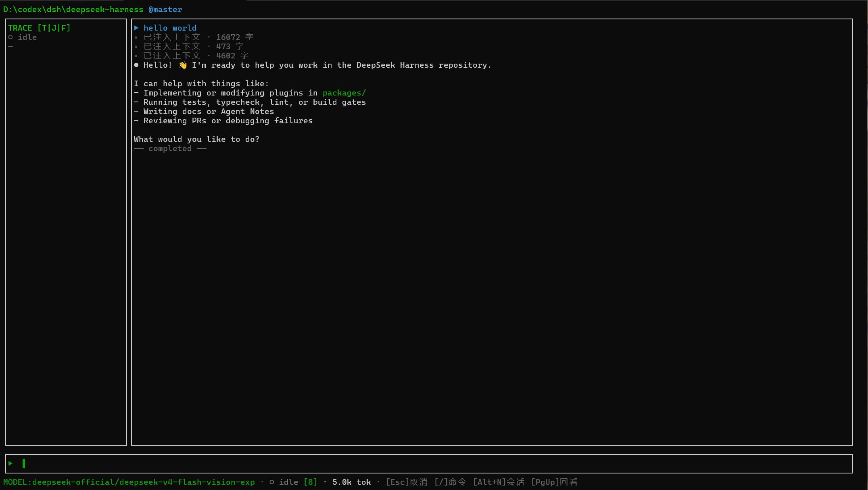Click the 'idle [8]' status bar indicator
This screenshot has width=868, height=490.
tap(293, 482)
